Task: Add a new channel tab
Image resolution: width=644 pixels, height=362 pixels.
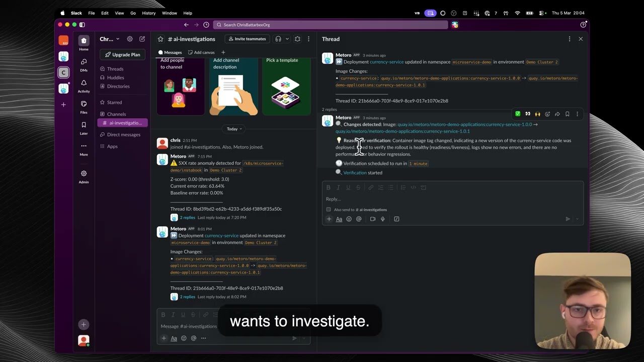Action: [x=223, y=52]
